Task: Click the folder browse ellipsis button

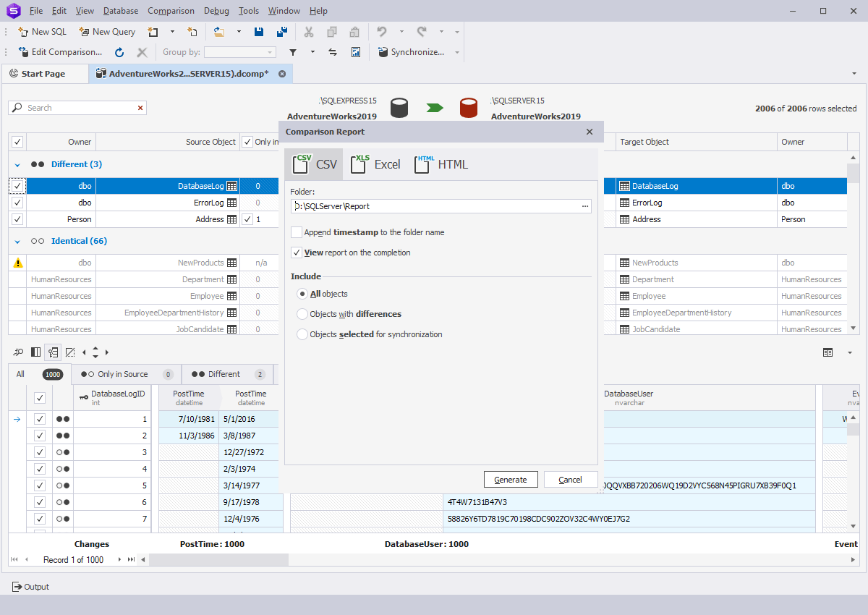Action: pyautogui.click(x=584, y=206)
